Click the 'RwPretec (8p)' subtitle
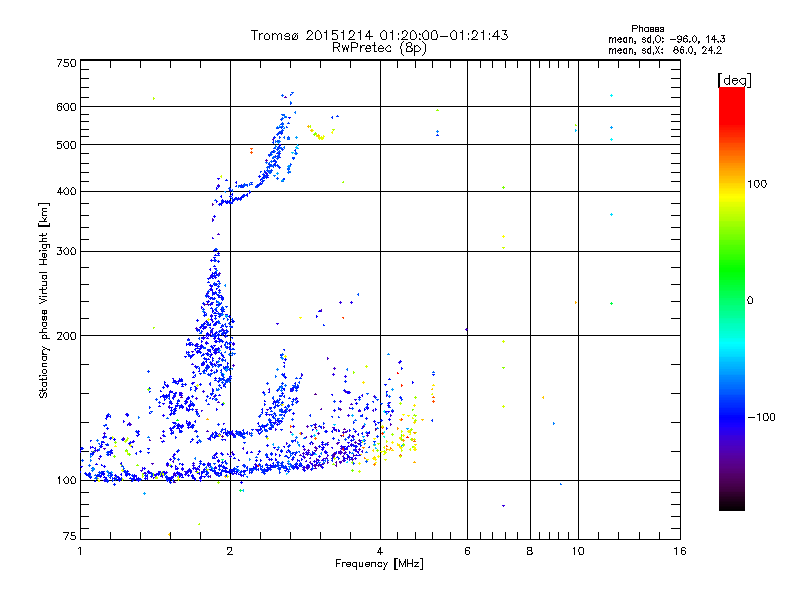Screen dimensions: 800x600 pyautogui.click(x=379, y=48)
